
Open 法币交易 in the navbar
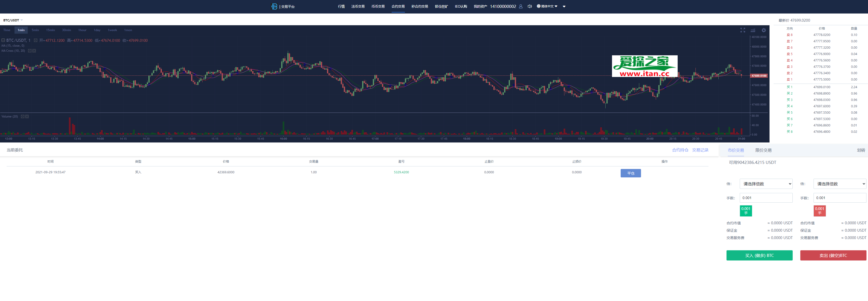[x=358, y=6]
